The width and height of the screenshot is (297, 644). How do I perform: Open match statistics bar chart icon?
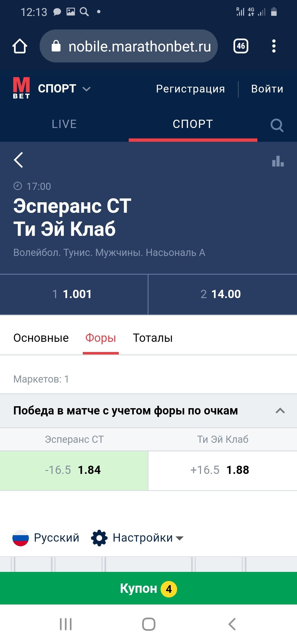pos(278,161)
